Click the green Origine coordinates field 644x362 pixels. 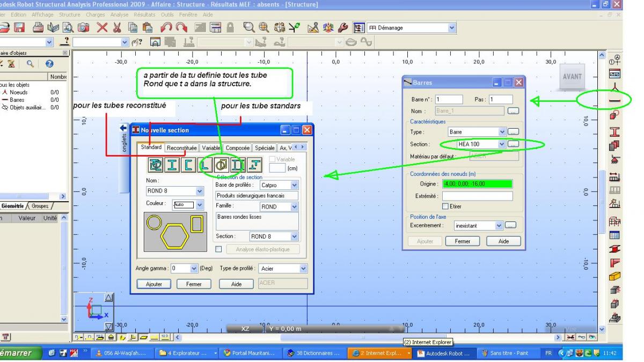click(x=477, y=184)
